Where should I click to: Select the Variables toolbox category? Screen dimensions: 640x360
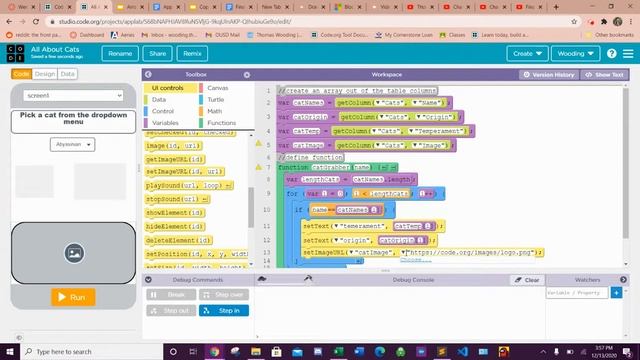pyautogui.click(x=165, y=123)
